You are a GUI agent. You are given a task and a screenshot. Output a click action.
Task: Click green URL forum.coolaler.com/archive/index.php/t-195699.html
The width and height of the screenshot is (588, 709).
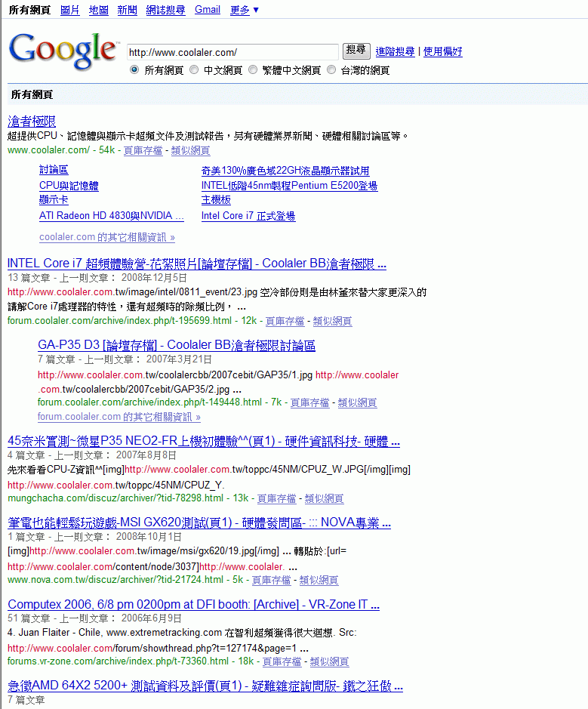pyautogui.click(x=119, y=321)
